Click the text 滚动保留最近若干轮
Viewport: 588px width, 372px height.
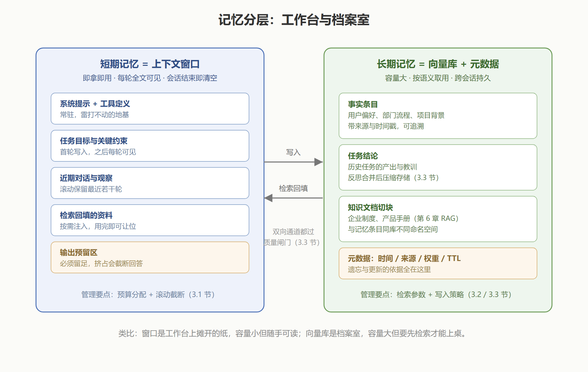pos(91,189)
